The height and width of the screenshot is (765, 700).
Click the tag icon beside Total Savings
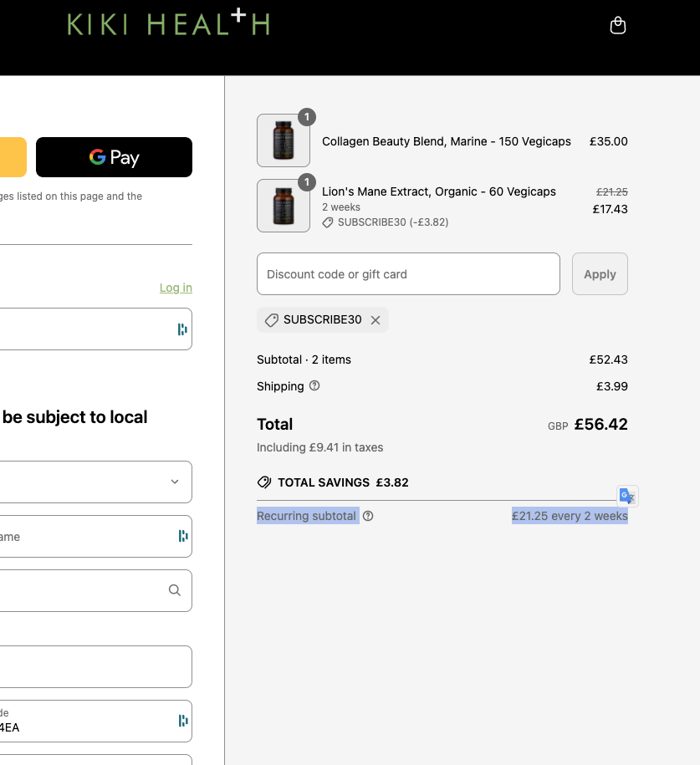coord(264,482)
